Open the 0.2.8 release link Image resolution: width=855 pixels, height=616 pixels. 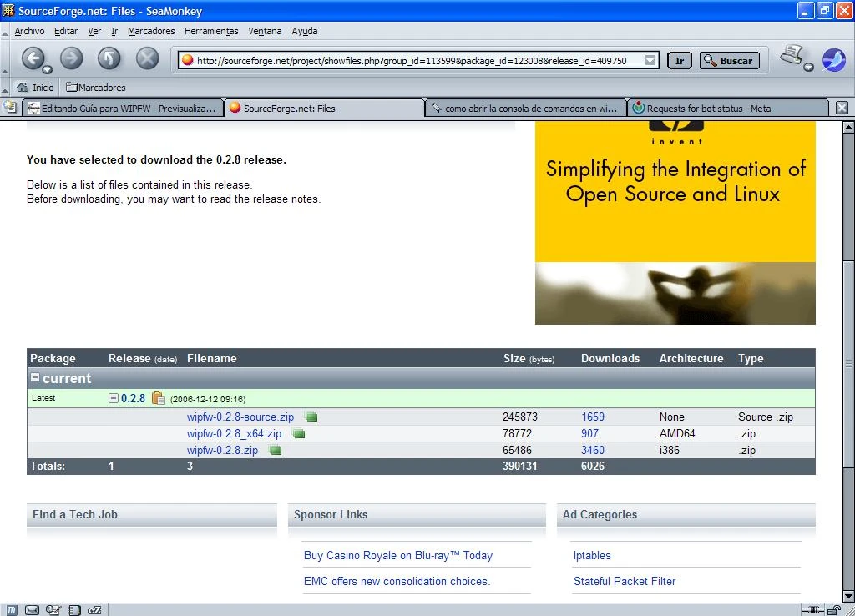(x=133, y=398)
